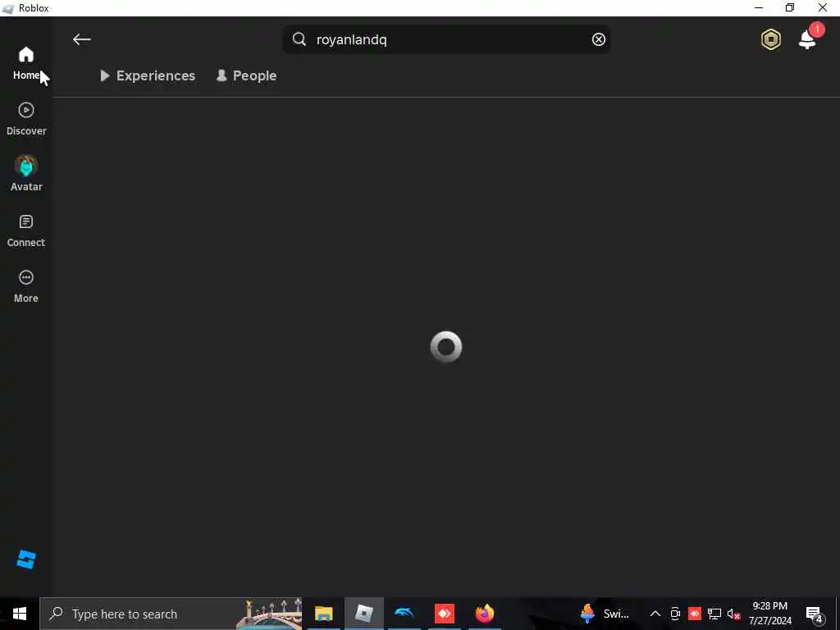Click the Windows taskbar search box
840x630 pixels.
tap(171, 614)
